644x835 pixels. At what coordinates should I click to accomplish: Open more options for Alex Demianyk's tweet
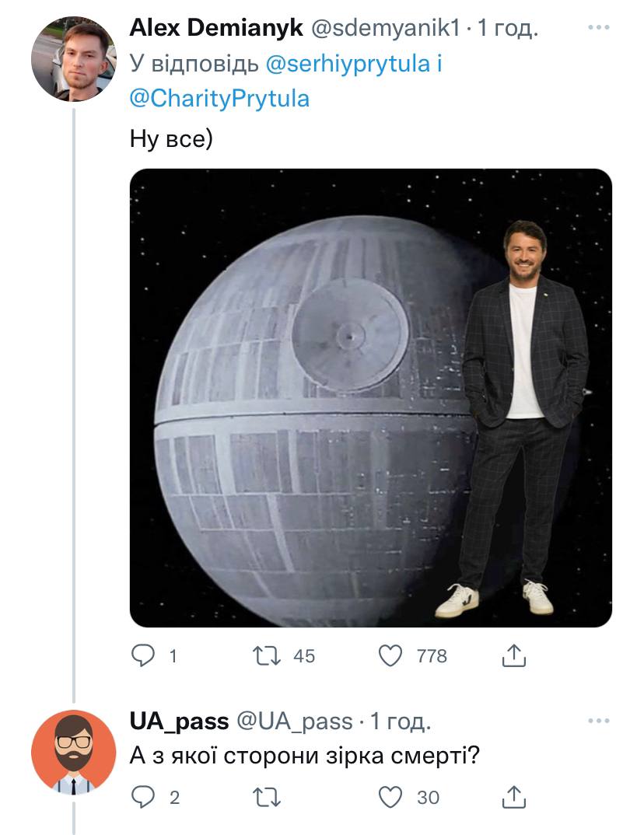598,28
